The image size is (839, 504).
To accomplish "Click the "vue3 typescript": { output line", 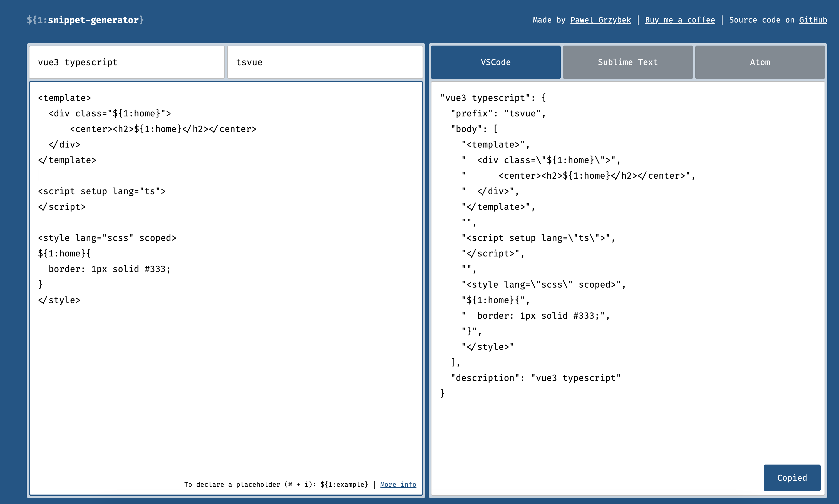I will coord(493,98).
